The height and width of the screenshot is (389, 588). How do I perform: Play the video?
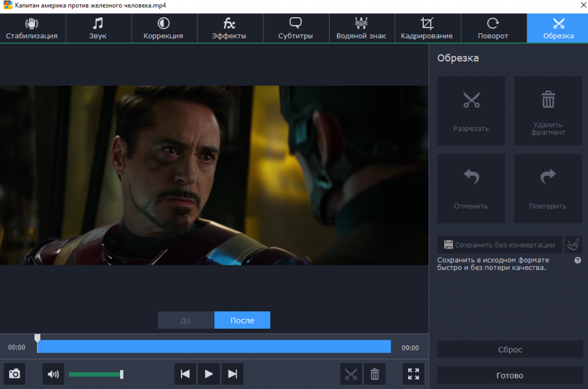(209, 374)
